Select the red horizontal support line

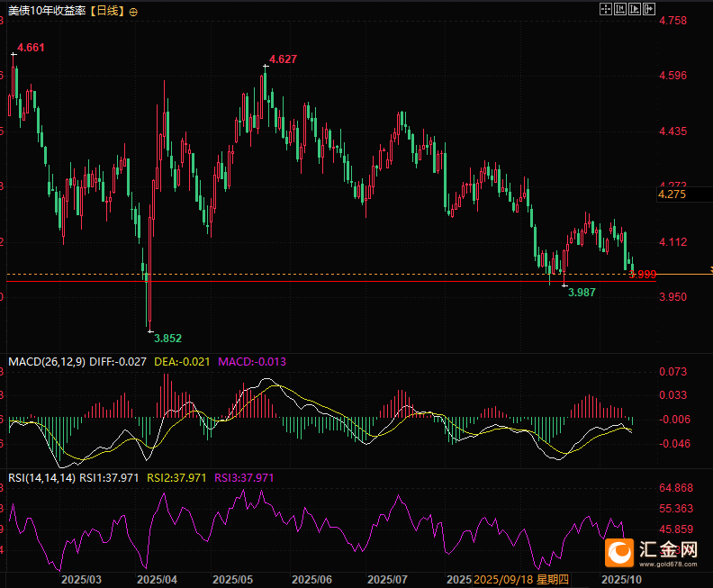pos(331,282)
